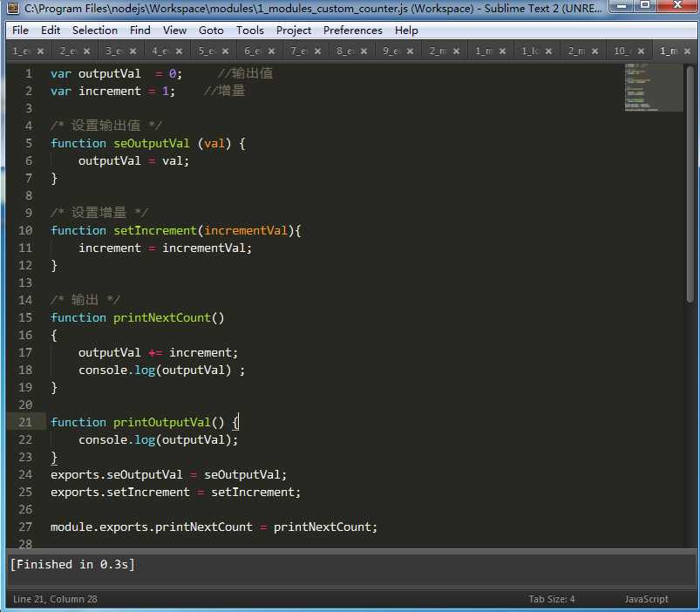Viewport: 700px width, 612px height.
Task: Place cursor on 'var increment = 1;' line
Action: click(x=113, y=91)
